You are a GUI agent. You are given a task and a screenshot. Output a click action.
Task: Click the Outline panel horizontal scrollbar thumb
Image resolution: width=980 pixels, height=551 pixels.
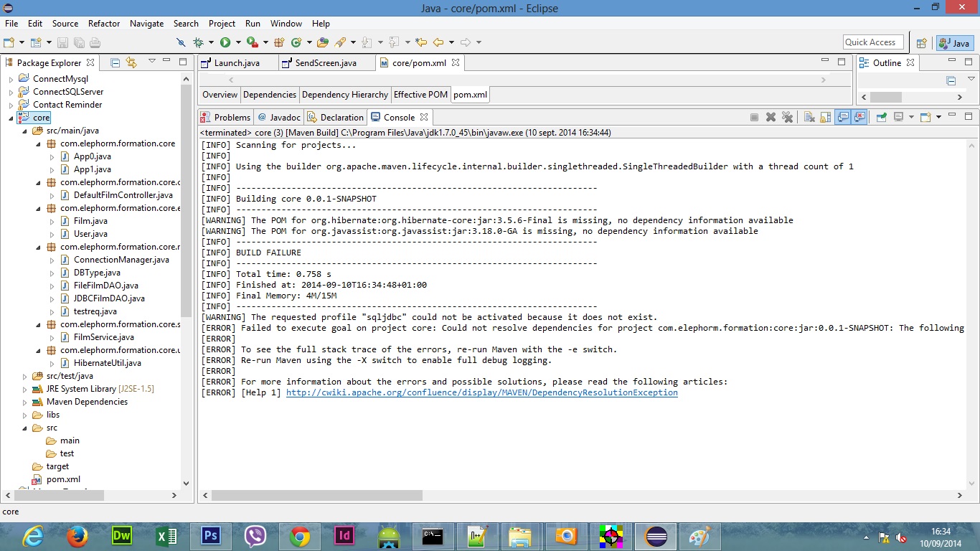(x=886, y=97)
